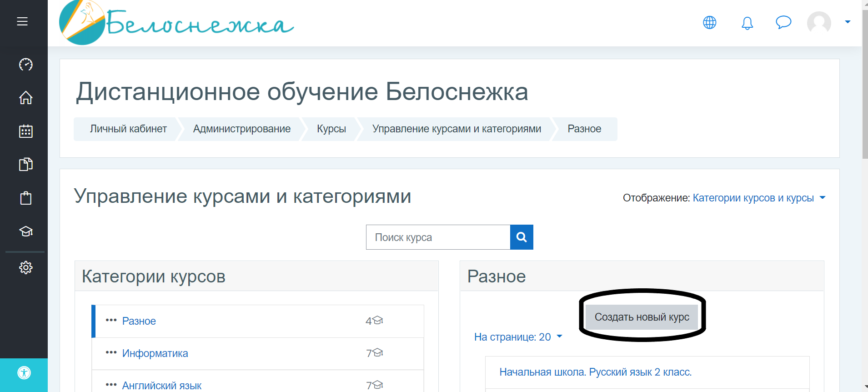Open messages speech bubble icon
Viewport: 868px width, 392px height.
pyautogui.click(x=783, y=22)
